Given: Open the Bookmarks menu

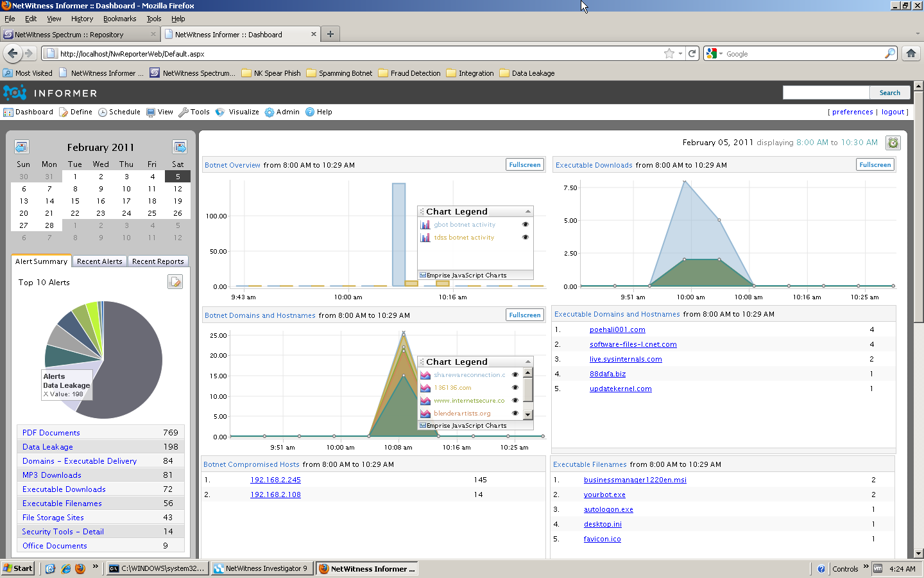Looking at the screenshot, I should (x=120, y=19).
